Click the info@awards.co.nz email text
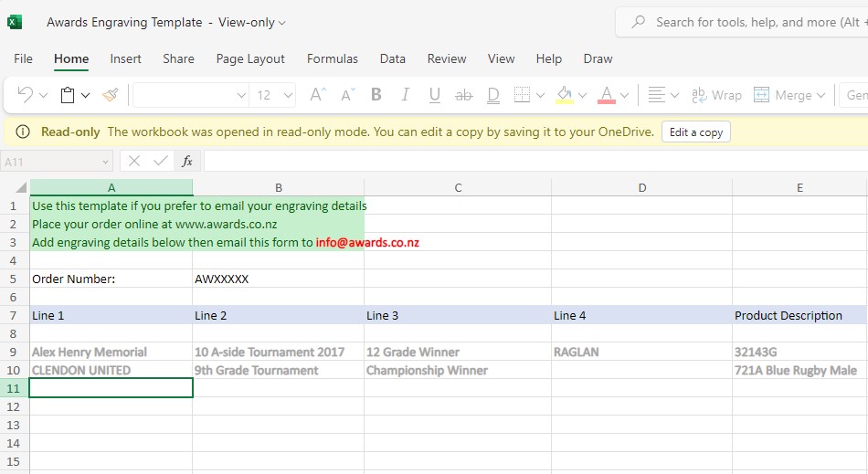 click(x=367, y=242)
